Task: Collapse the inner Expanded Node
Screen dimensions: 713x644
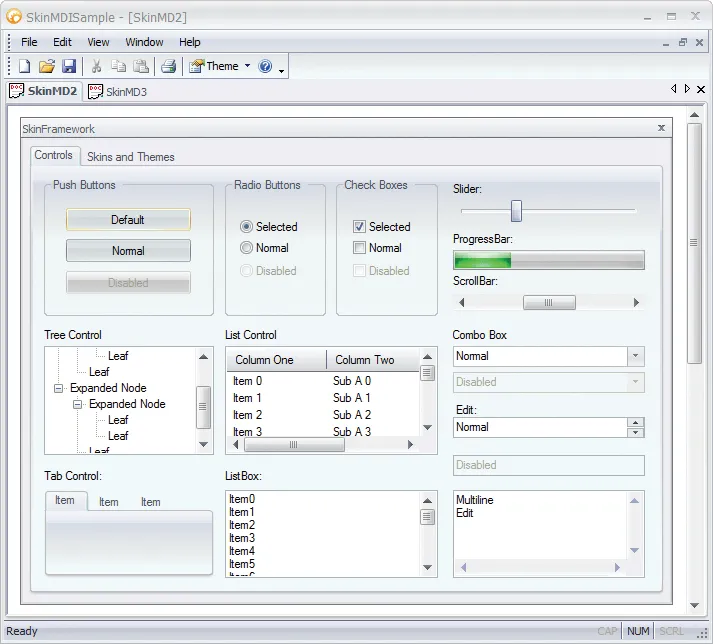Action: click(77, 404)
